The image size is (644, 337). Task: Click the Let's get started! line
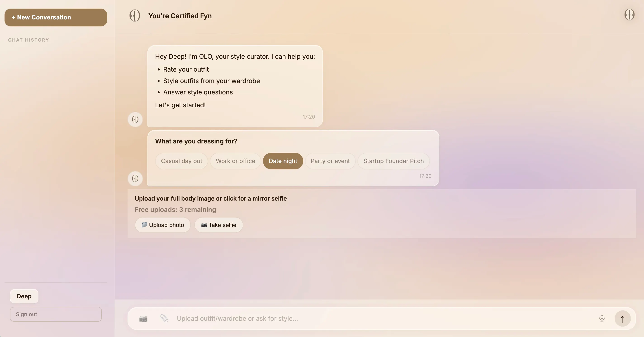click(x=180, y=105)
